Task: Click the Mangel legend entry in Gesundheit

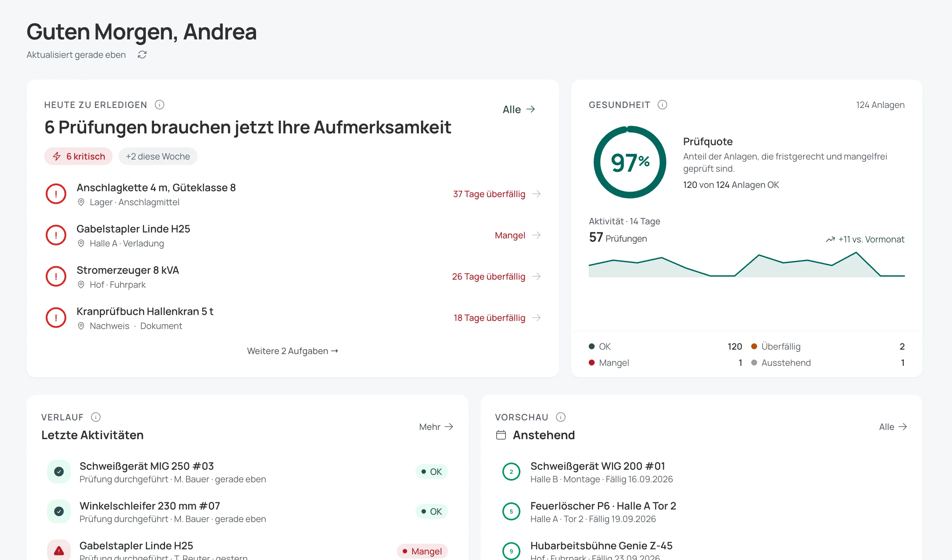Action: (x=665, y=363)
